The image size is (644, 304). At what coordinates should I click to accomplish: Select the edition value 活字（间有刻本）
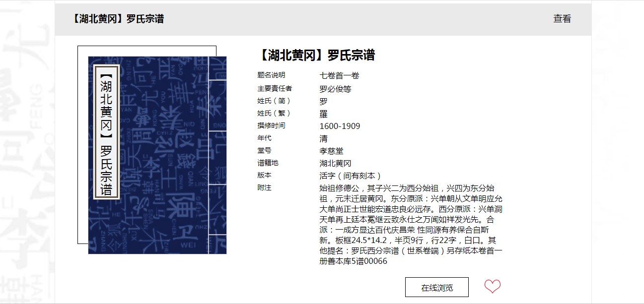click(351, 176)
